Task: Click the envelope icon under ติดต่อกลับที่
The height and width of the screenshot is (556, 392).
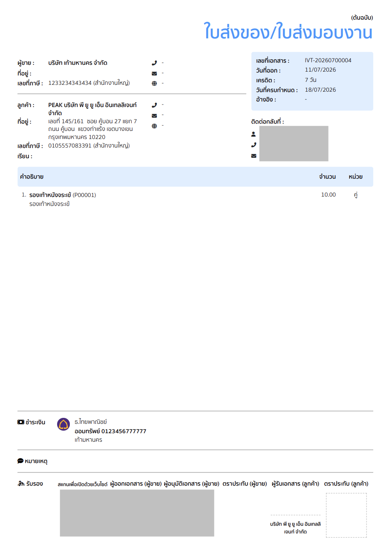Action: (x=254, y=156)
